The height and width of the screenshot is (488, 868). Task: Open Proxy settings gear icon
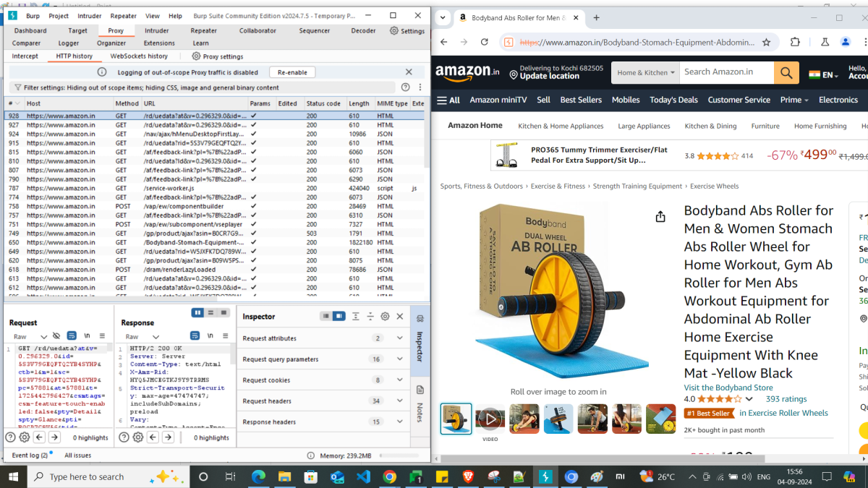pos(196,56)
